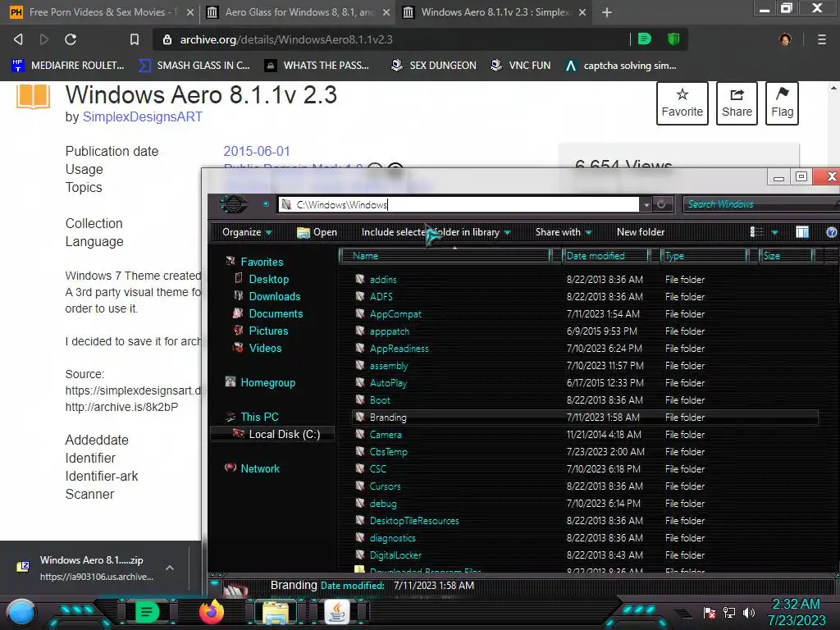Open the view options dropdown arrow
Image resolution: width=840 pixels, height=630 pixels.
774,232
